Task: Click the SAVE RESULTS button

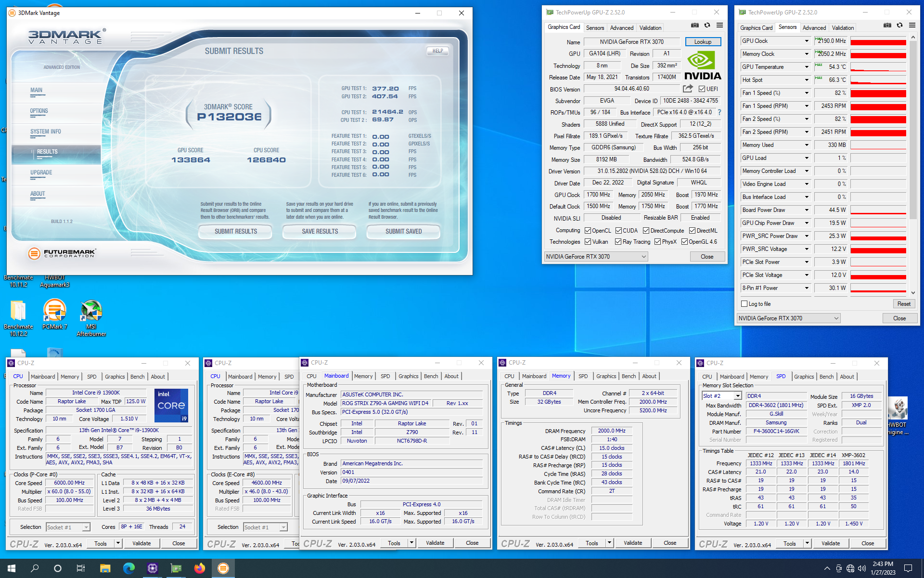Action: pyautogui.click(x=320, y=232)
